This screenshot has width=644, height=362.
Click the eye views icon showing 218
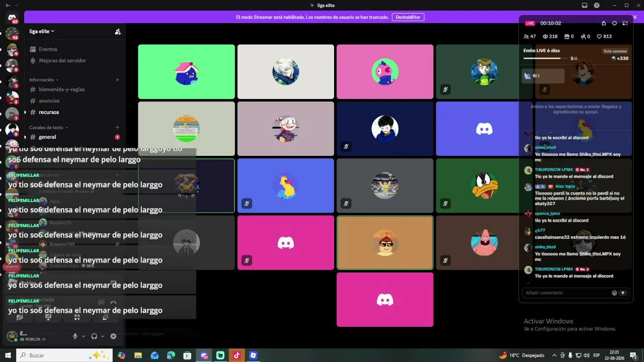tap(545, 37)
